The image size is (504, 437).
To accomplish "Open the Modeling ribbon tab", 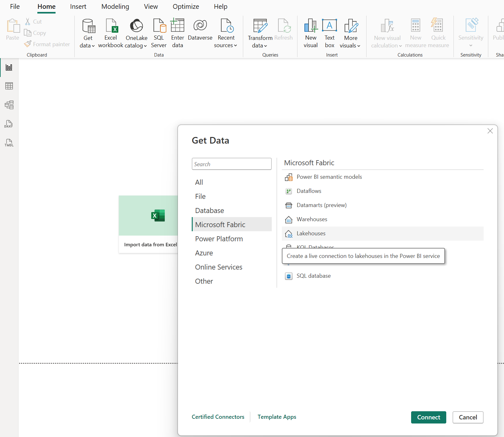I will tap(115, 7).
